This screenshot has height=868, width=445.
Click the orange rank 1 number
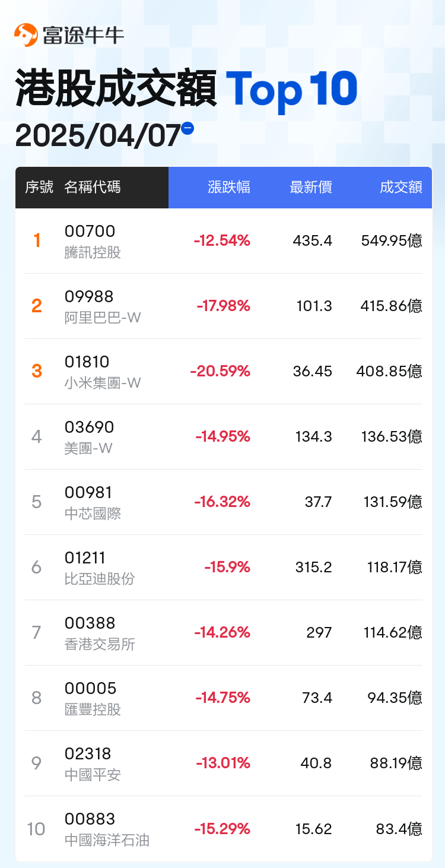(x=37, y=240)
